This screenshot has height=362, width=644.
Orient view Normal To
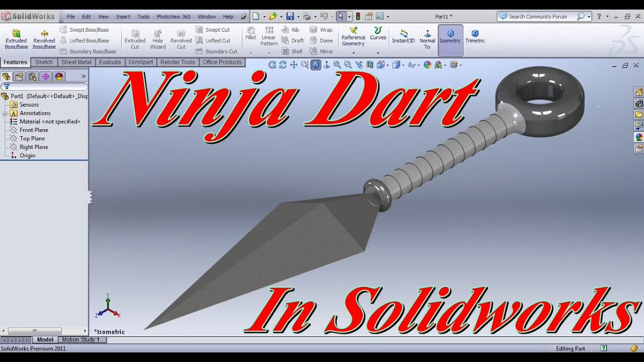(427, 39)
